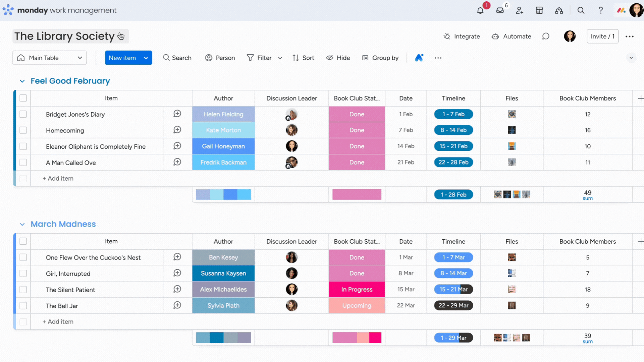Click Add item in March Madness

pyautogui.click(x=58, y=321)
